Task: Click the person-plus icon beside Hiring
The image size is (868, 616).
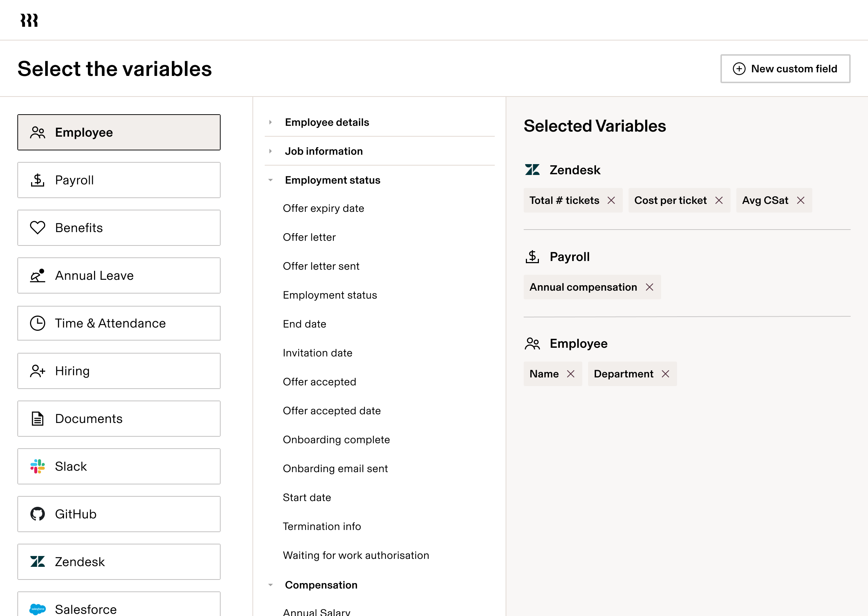Action: point(37,371)
